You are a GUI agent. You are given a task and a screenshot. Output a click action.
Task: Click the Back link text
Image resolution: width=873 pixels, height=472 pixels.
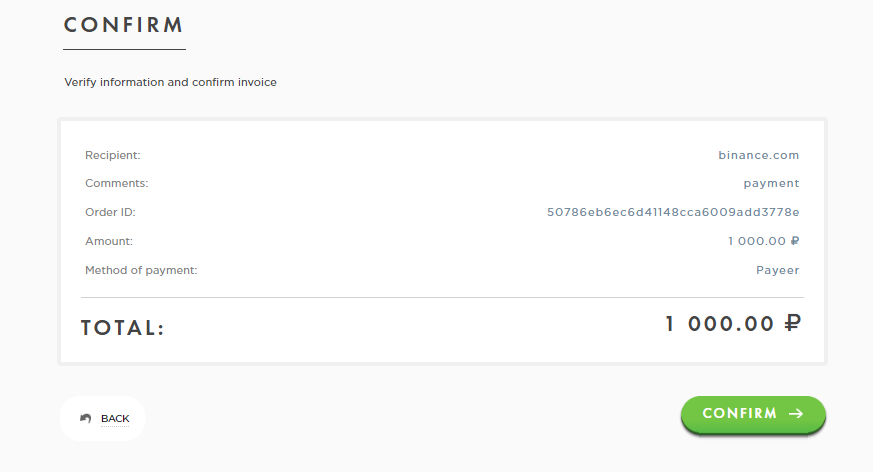(115, 419)
